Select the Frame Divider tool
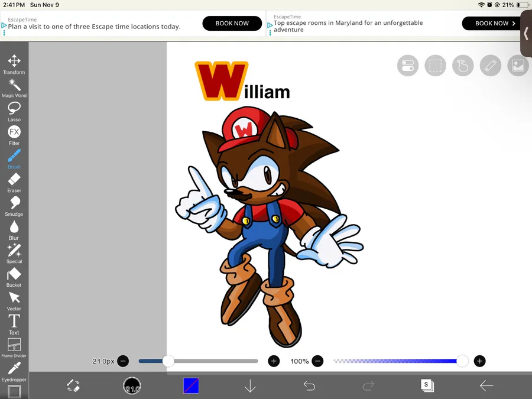 pos(14,348)
